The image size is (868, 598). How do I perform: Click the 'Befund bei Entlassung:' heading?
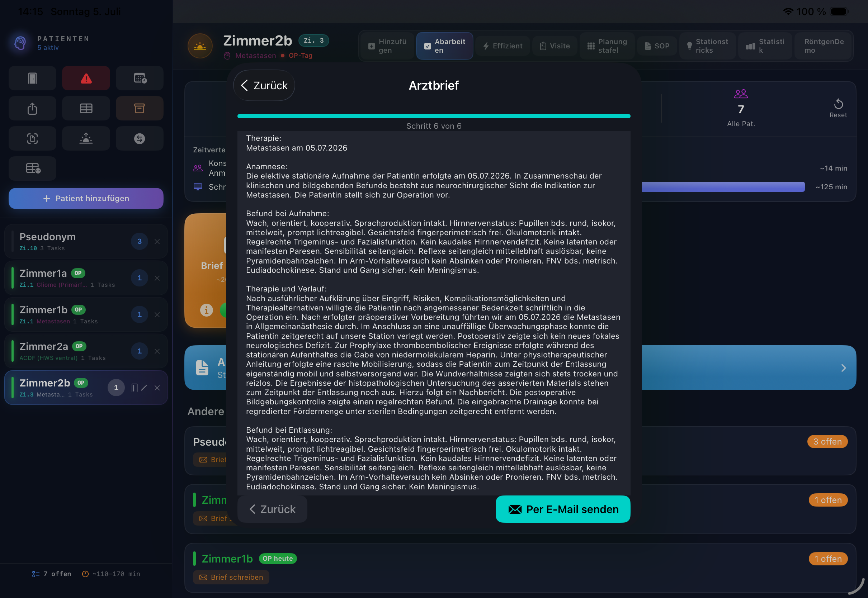tap(289, 430)
